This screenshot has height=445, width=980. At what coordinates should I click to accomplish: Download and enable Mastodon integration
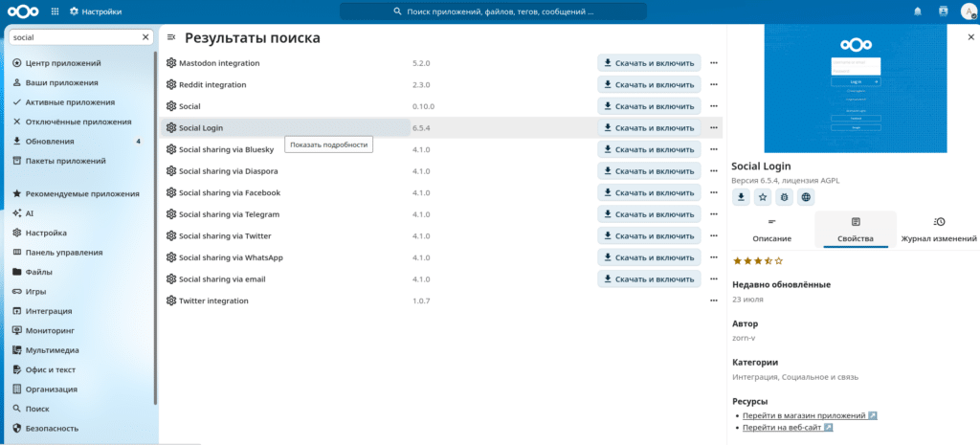tap(649, 63)
